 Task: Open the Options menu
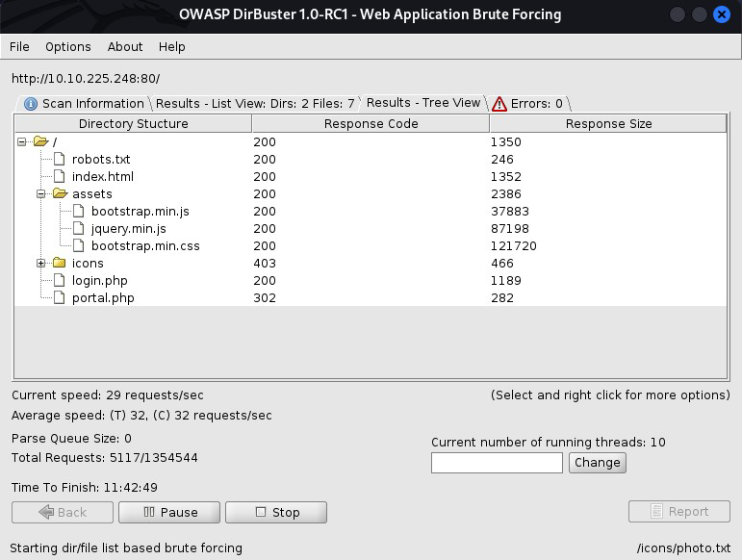tap(67, 46)
